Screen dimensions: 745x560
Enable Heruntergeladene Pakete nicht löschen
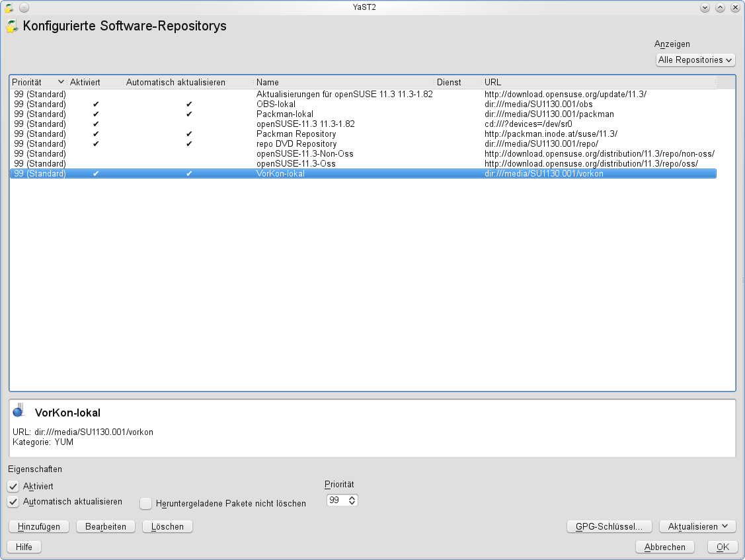point(146,503)
